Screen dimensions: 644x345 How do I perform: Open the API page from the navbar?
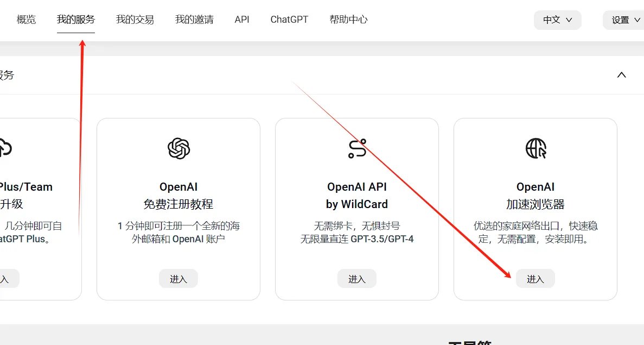(241, 20)
